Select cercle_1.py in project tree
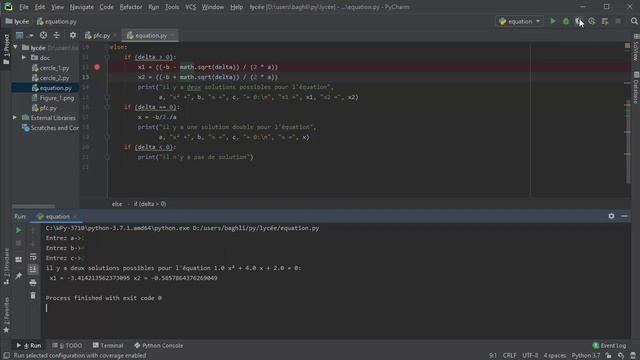The width and height of the screenshot is (640, 360). [x=51, y=68]
